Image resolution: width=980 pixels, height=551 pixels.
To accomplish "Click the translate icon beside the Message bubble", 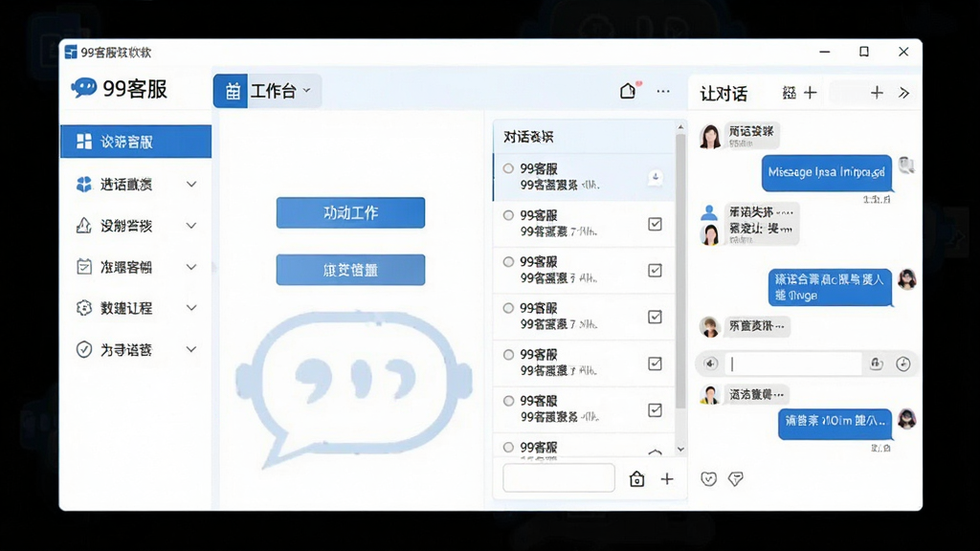I will 906,165.
